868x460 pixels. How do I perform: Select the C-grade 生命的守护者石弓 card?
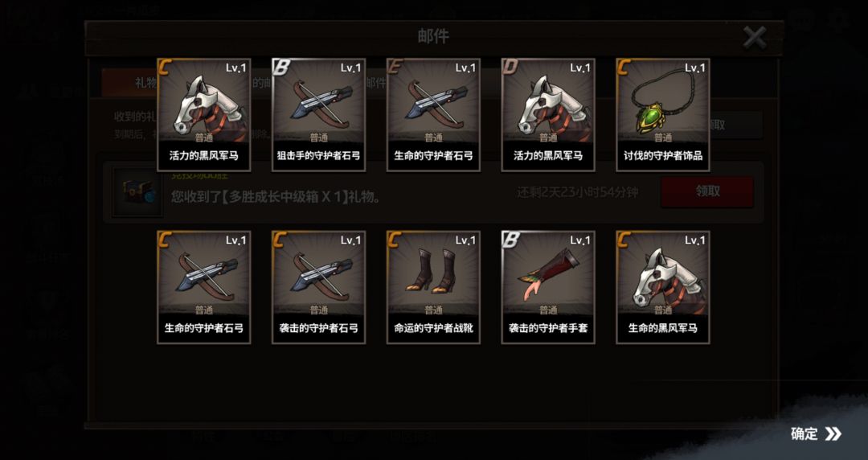203,287
